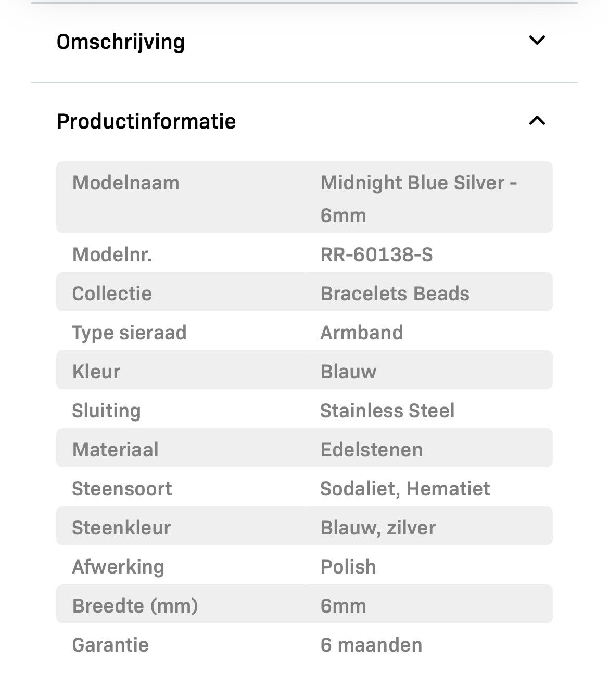Collapse the Productinformatie section chevron
Viewport: 609px width, 700px height.
[x=537, y=121]
